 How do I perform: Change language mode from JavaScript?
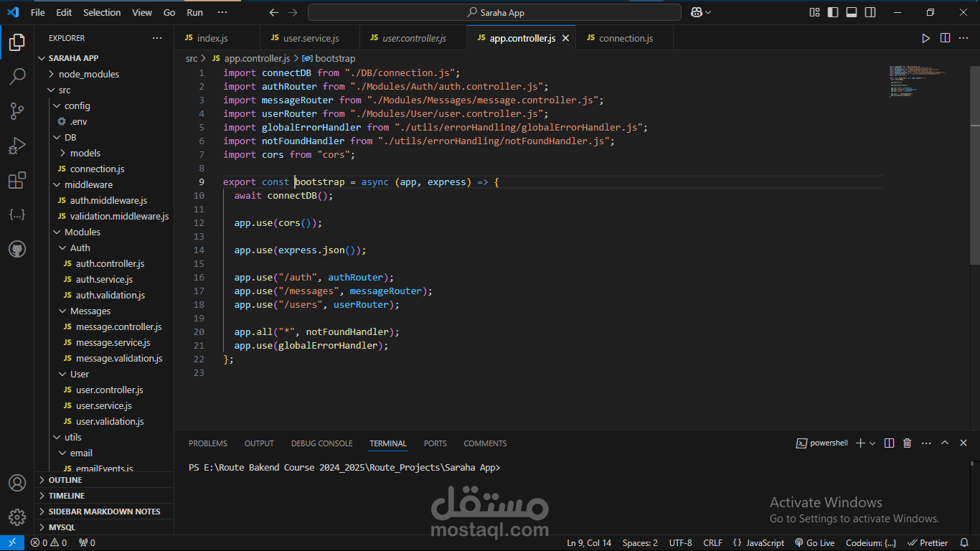pos(765,543)
